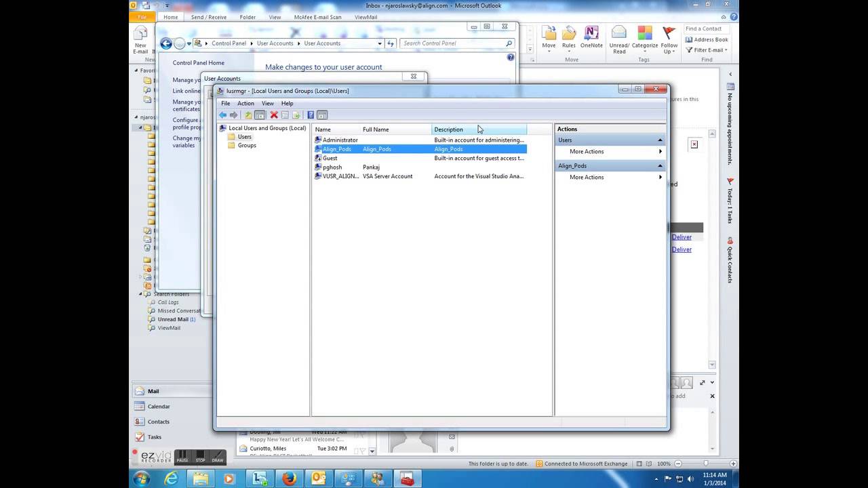Open the Outlook Home ribbon tab
This screenshot has width=868, height=488.
click(x=171, y=17)
